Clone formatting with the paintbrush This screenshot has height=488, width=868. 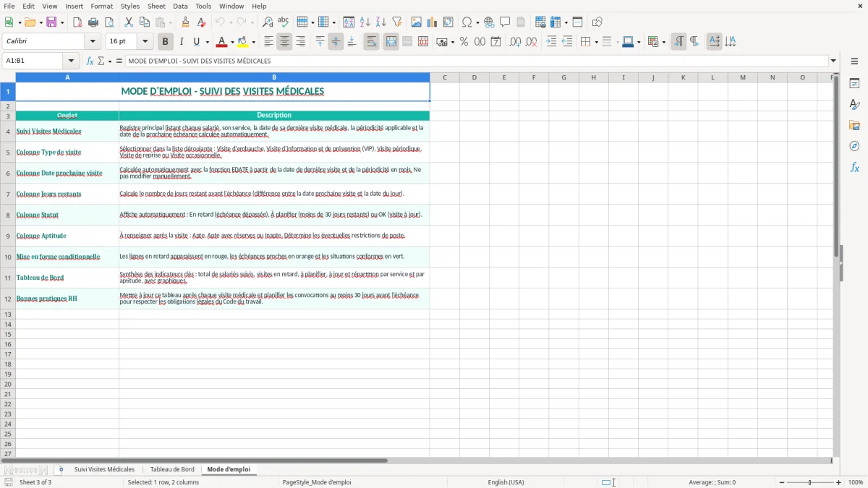coord(186,22)
